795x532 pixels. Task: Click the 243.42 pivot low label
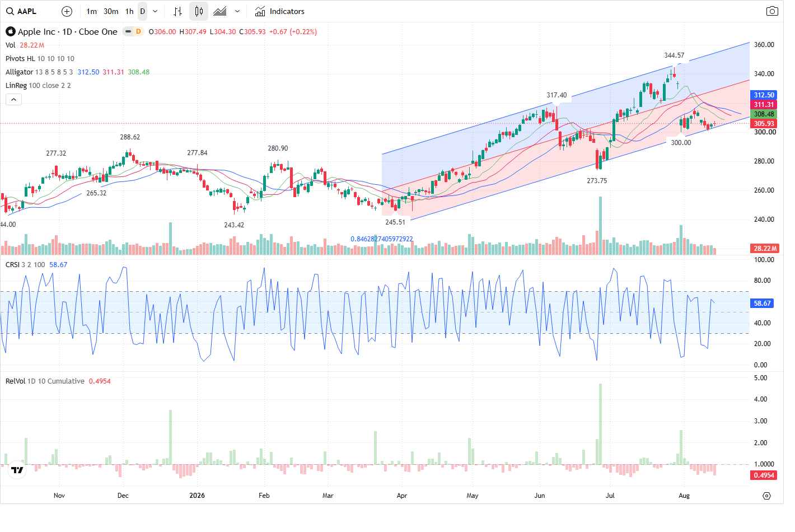[x=234, y=225]
